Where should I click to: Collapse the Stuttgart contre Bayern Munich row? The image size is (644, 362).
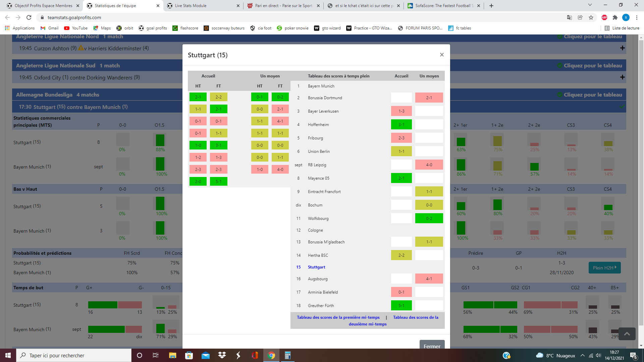click(x=622, y=107)
